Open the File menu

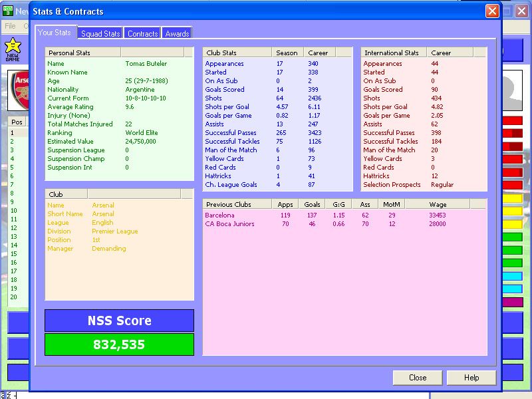tap(10, 26)
